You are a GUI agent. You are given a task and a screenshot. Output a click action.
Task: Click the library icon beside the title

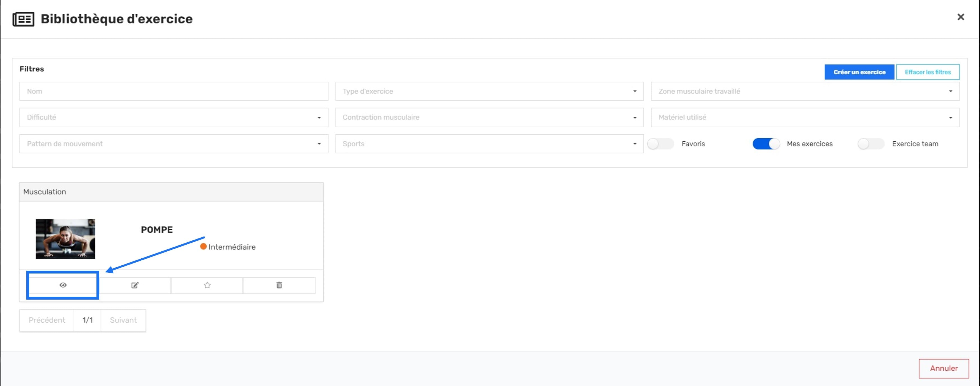click(x=23, y=19)
